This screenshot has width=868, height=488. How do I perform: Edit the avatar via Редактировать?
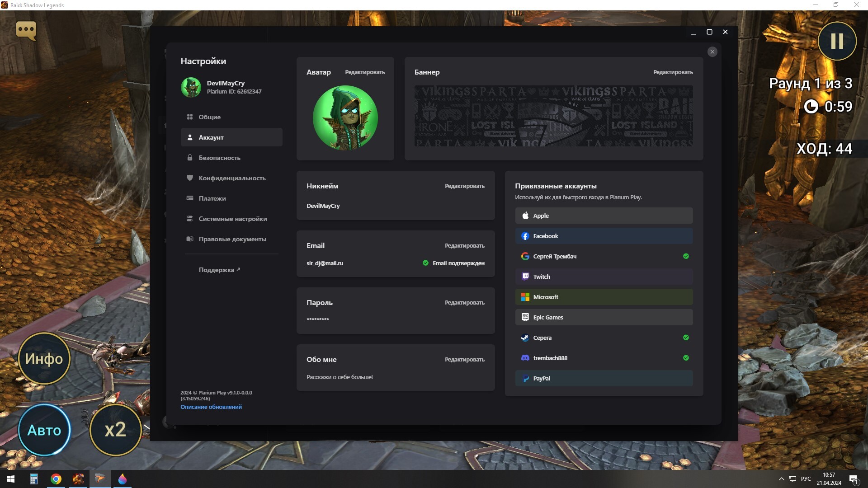click(x=365, y=72)
